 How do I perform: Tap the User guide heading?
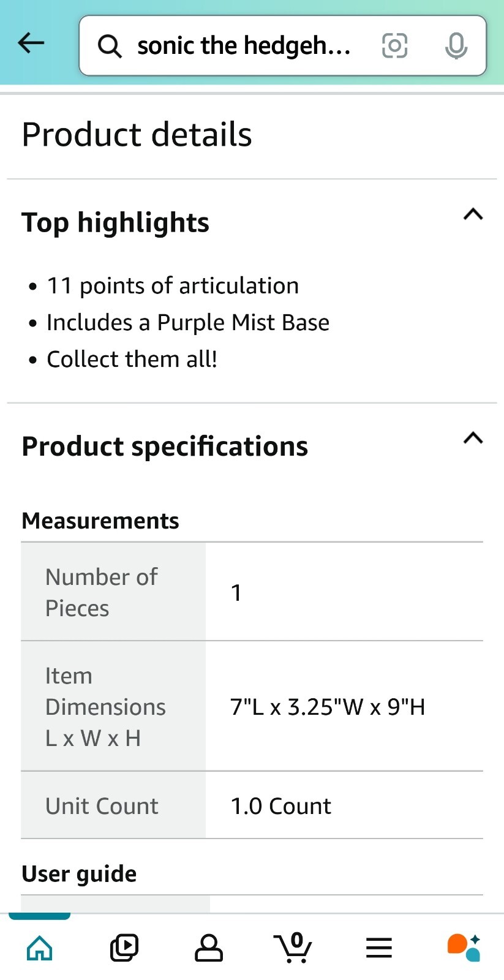tap(79, 873)
